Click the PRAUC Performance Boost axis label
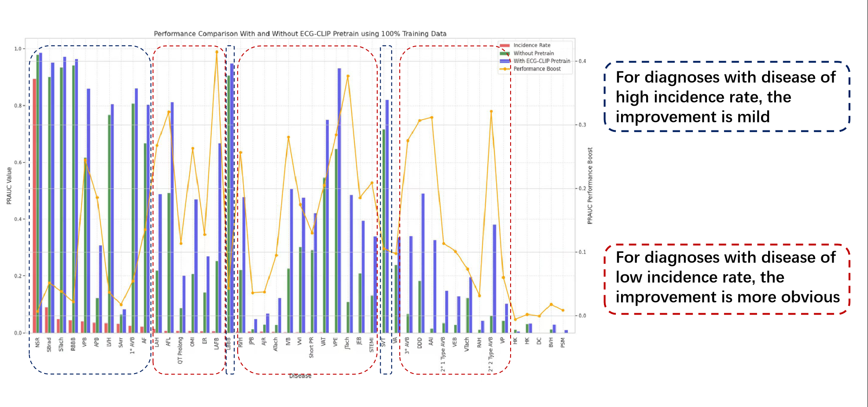Screen dimensions: 868x407 tap(590, 185)
